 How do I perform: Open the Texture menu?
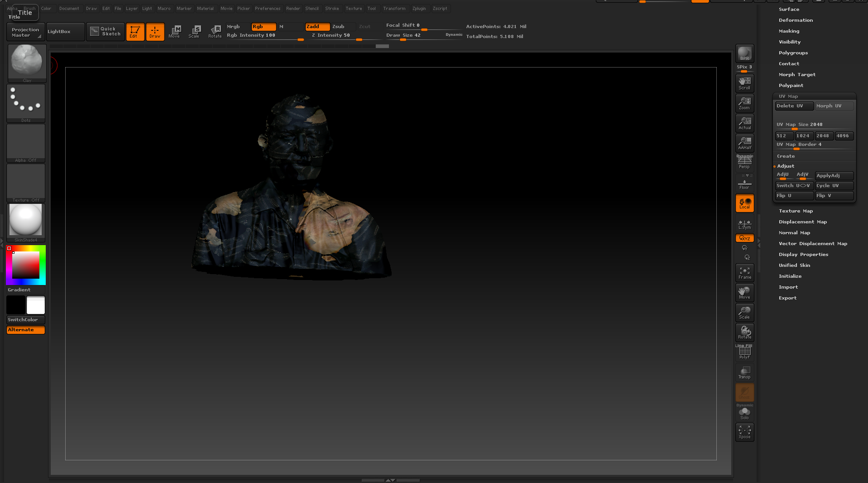pyautogui.click(x=354, y=9)
